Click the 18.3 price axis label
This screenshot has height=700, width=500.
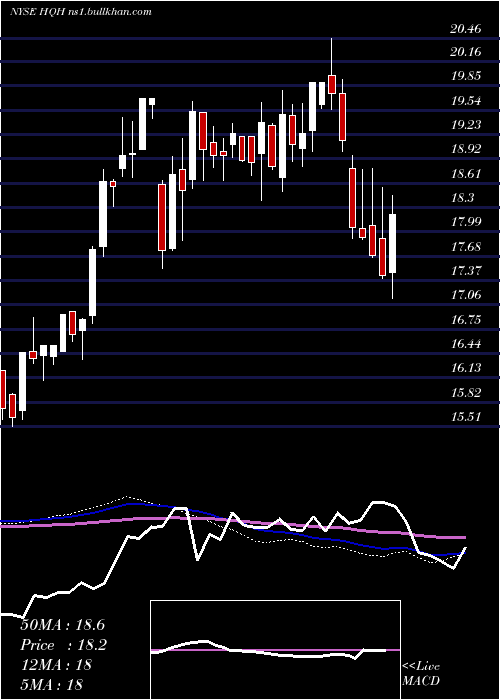tap(462, 197)
